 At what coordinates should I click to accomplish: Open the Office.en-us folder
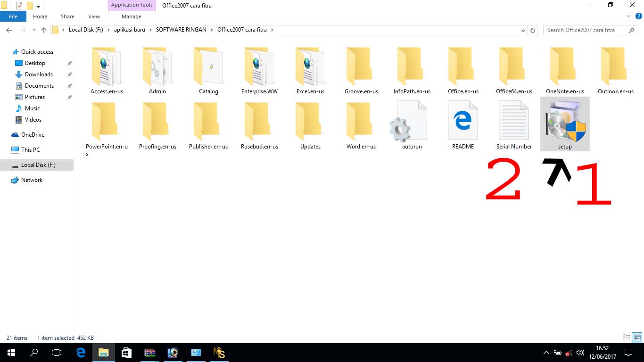(463, 71)
